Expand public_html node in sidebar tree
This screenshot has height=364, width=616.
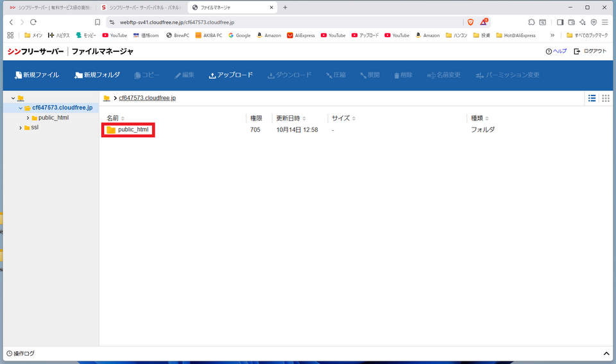pyautogui.click(x=28, y=118)
